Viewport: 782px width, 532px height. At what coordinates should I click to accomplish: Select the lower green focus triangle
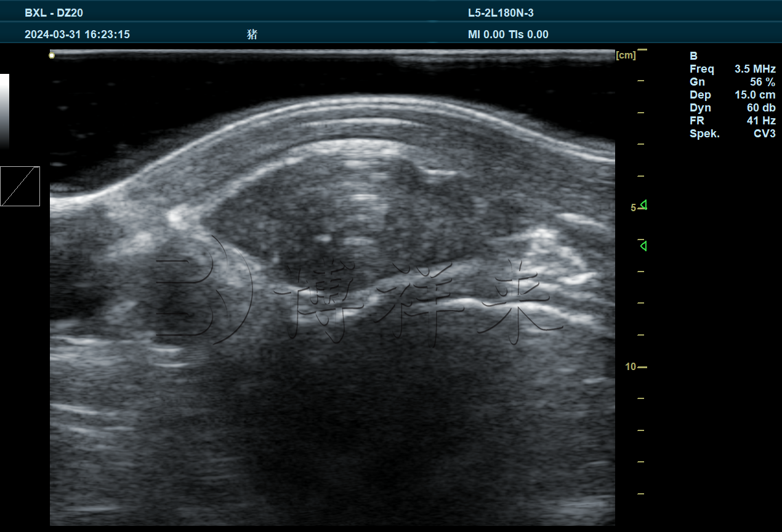[x=643, y=246]
